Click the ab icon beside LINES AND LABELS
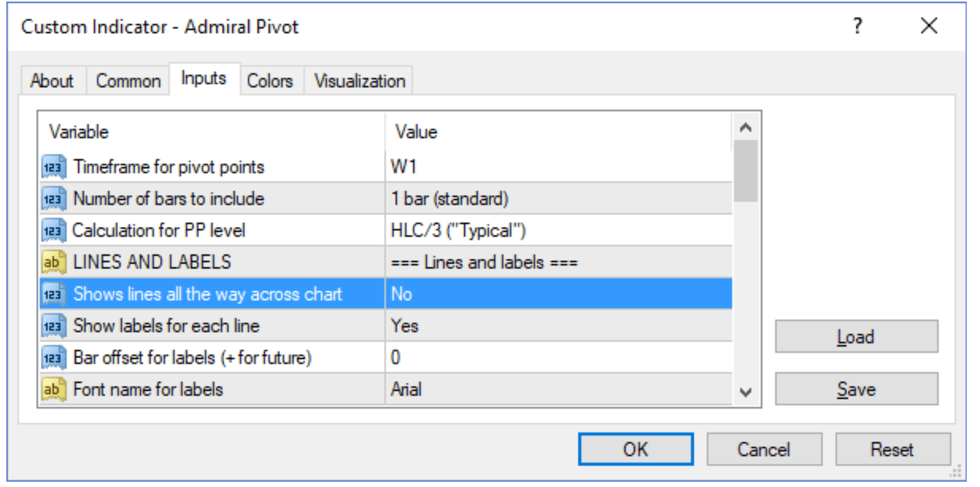 click(x=53, y=262)
